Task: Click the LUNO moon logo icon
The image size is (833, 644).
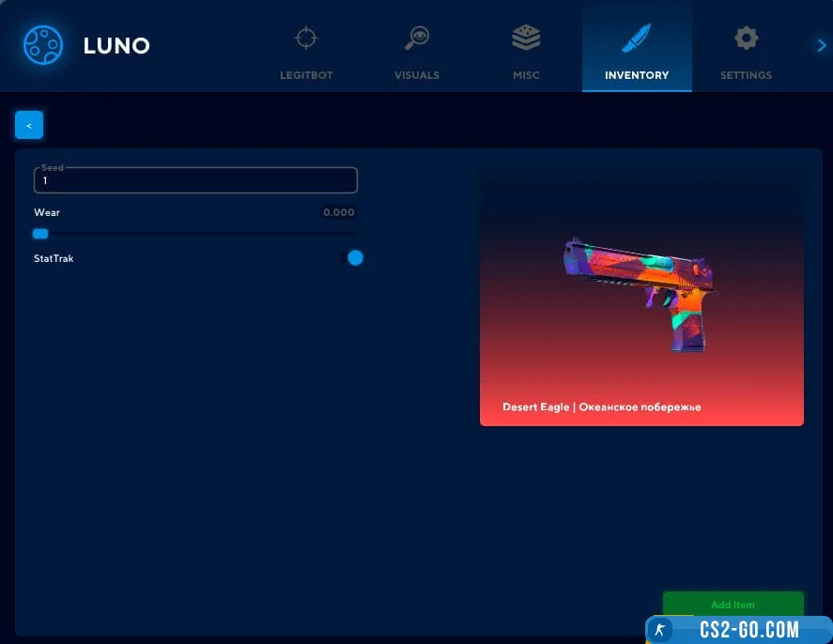Action: (42, 44)
